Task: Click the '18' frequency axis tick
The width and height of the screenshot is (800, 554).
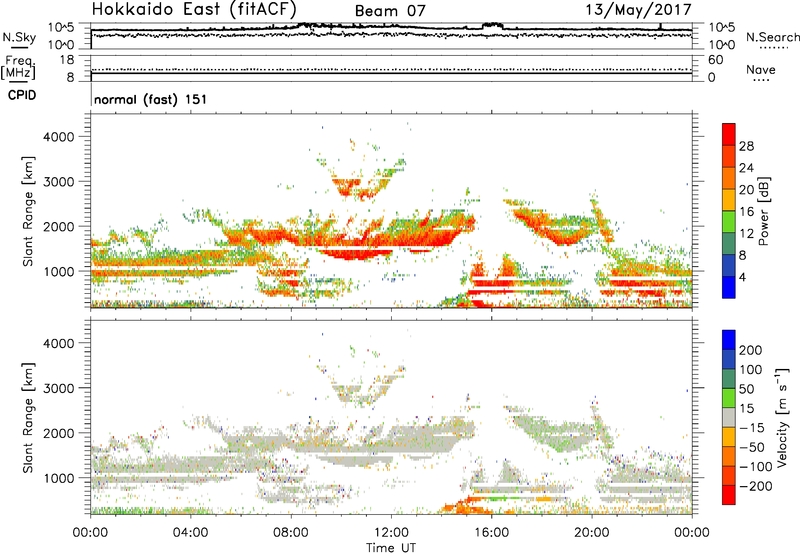Action: click(67, 60)
